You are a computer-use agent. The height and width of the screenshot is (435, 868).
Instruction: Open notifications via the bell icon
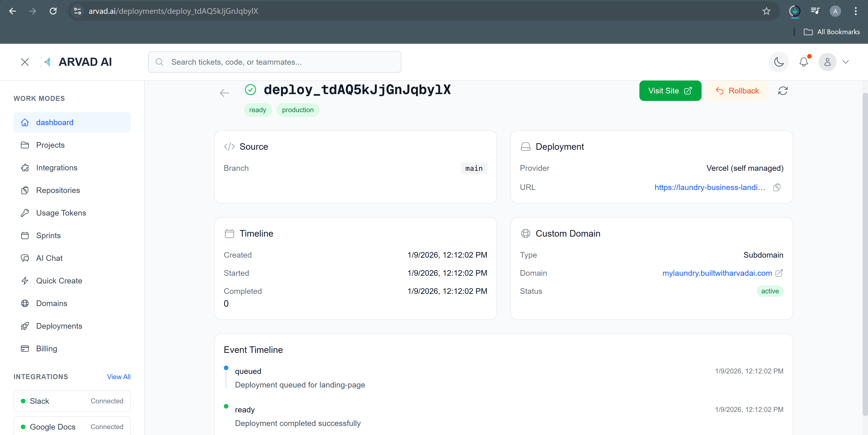click(x=804, y=62)
